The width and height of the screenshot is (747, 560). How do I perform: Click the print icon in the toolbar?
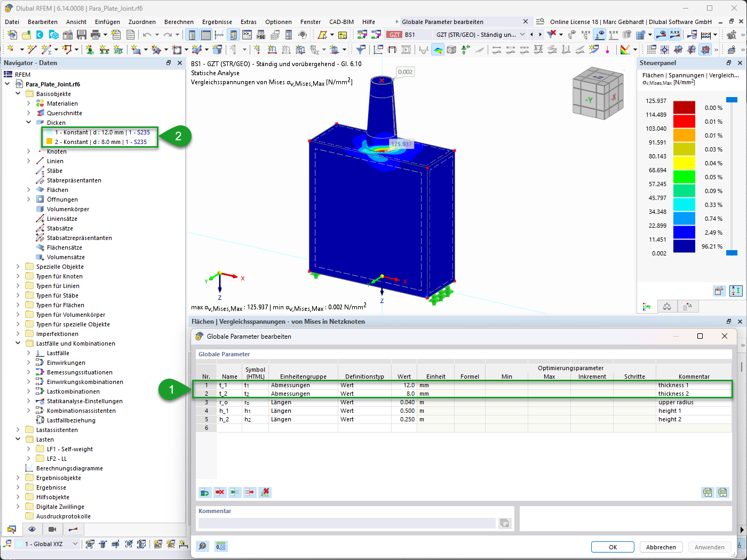coord(96,35)
